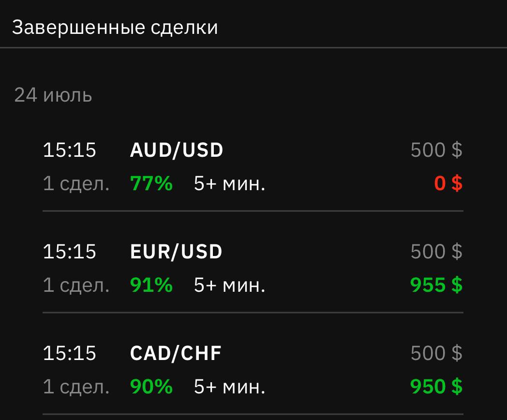Image resolution: width=507 pixels, height=420 pixels.
Task: Open the EUR/USD completed trade
Action: click(176, 252)
